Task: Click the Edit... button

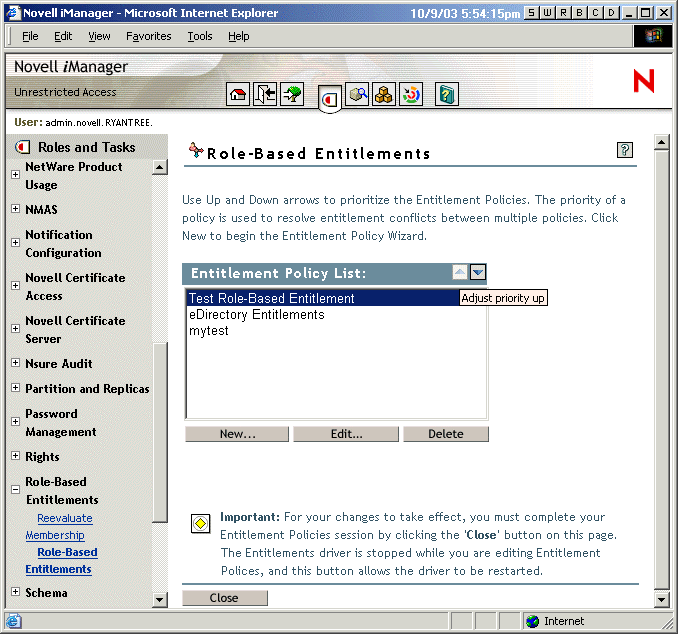Action: 346,434
